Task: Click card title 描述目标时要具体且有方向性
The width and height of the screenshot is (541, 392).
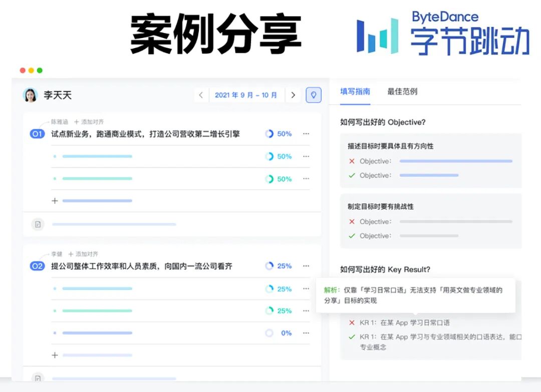Action: pyautogui.click(x=391, y=146)
